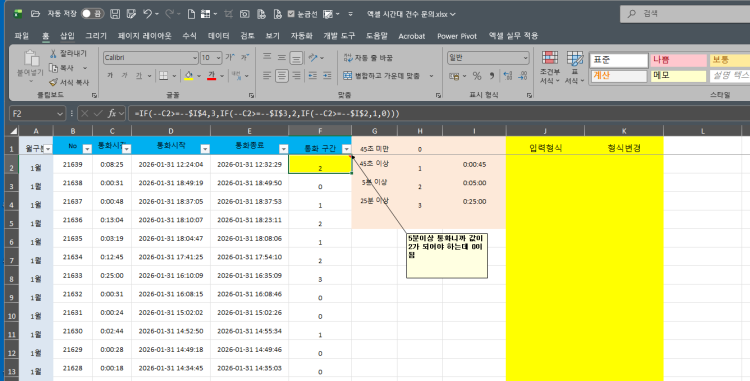Image resolution: width=750 pixels, height=381 pixels.
Task: Open filter dropdown on 통화시작 header
Action: point(205,149)
